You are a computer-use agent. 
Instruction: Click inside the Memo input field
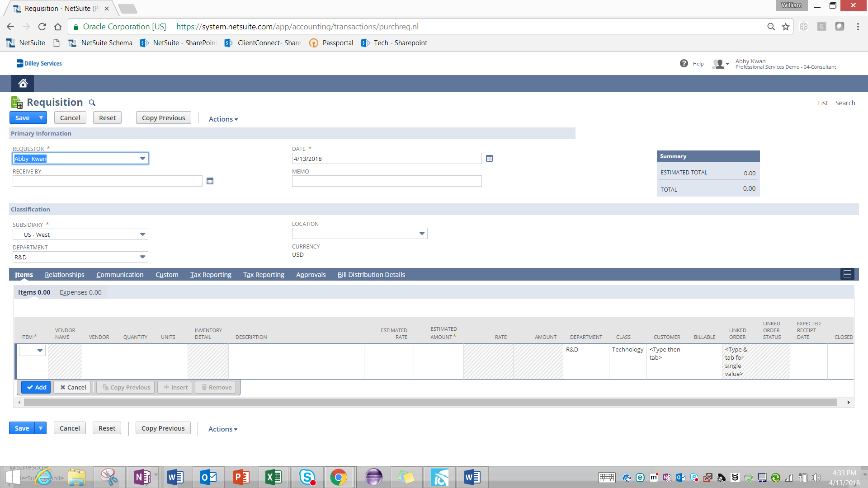pyautogui.click(x=387, y=181)
